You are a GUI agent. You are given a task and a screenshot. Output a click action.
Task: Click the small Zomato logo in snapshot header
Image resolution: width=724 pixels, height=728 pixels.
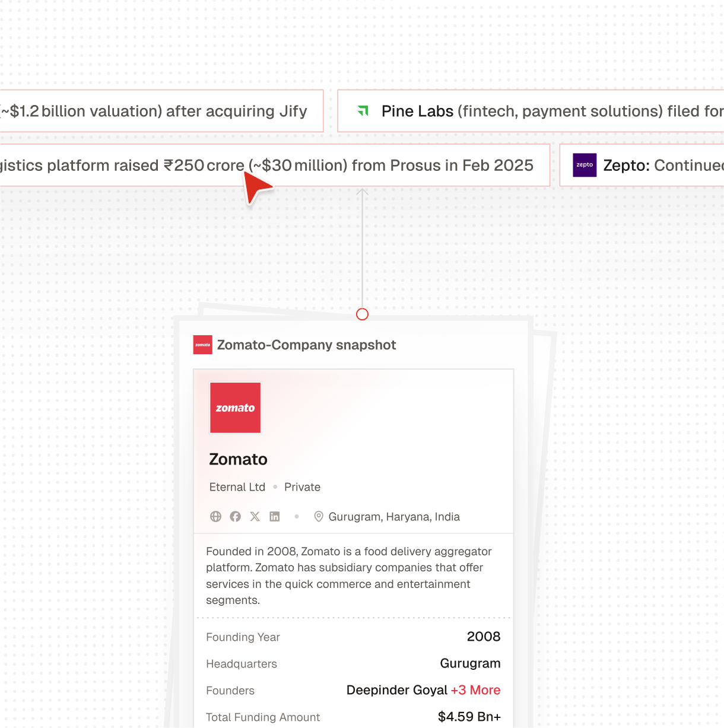pos(203,345)
